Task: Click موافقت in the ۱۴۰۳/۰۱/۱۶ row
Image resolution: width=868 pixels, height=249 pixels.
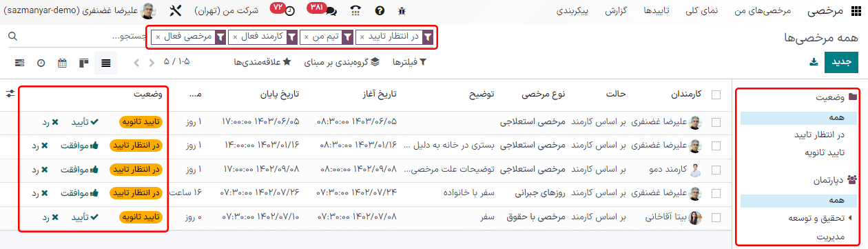Action: pyautogui.click(x=80, y=146)
